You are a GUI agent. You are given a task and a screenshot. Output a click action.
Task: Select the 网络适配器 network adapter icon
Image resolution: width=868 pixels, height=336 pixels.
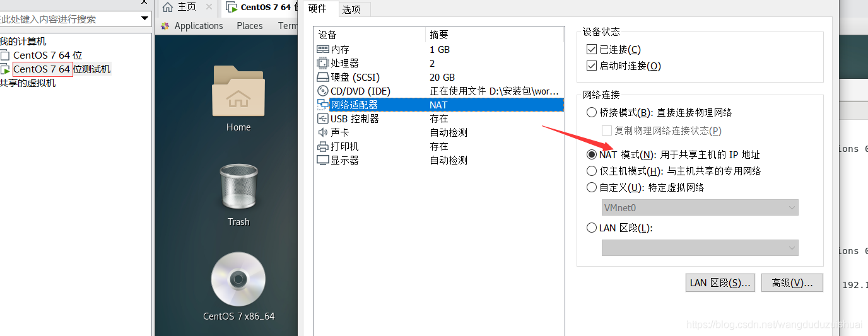[322, 105]
